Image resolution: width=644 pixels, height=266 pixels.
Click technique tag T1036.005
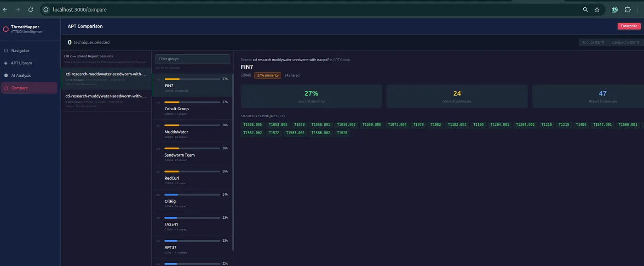pos(253,125)
